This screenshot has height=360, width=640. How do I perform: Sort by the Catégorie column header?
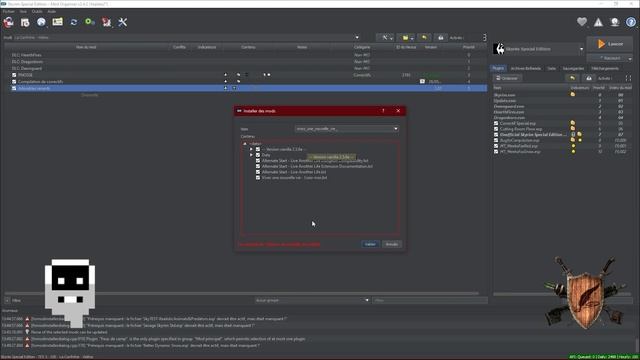(362, 47)
